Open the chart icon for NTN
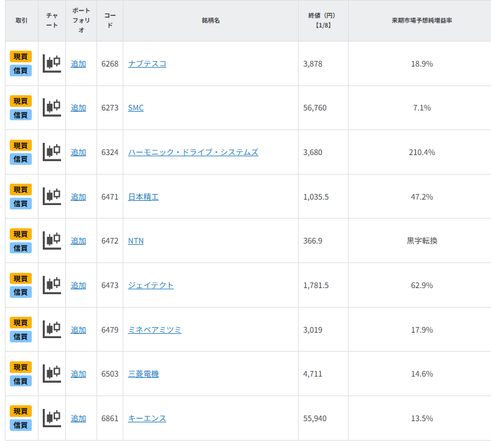 coord(51,240)
